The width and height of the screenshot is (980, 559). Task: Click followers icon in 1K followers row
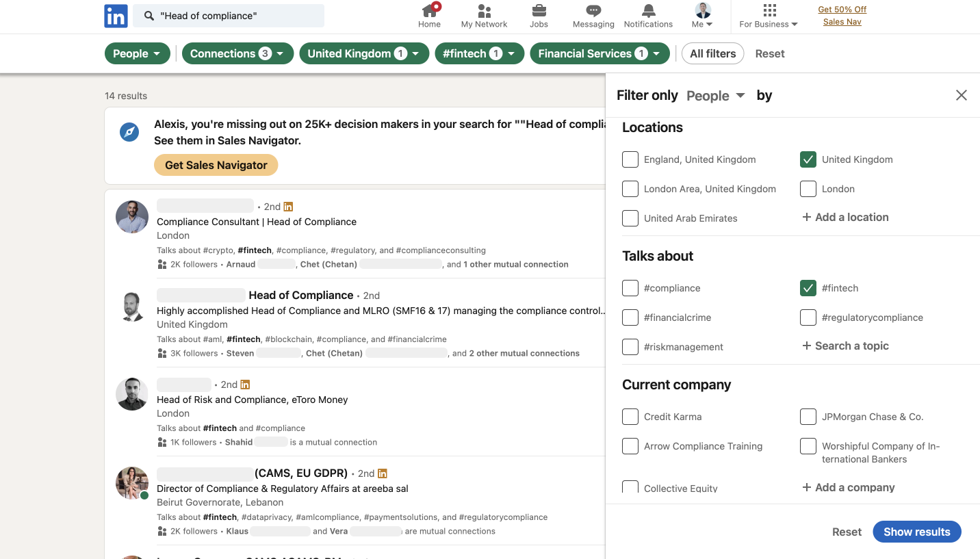[162, 442]
